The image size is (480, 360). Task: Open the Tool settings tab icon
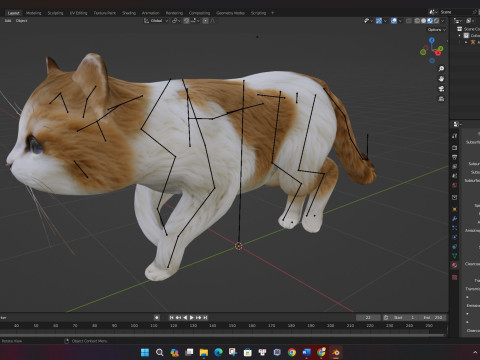tap(454, 136)
